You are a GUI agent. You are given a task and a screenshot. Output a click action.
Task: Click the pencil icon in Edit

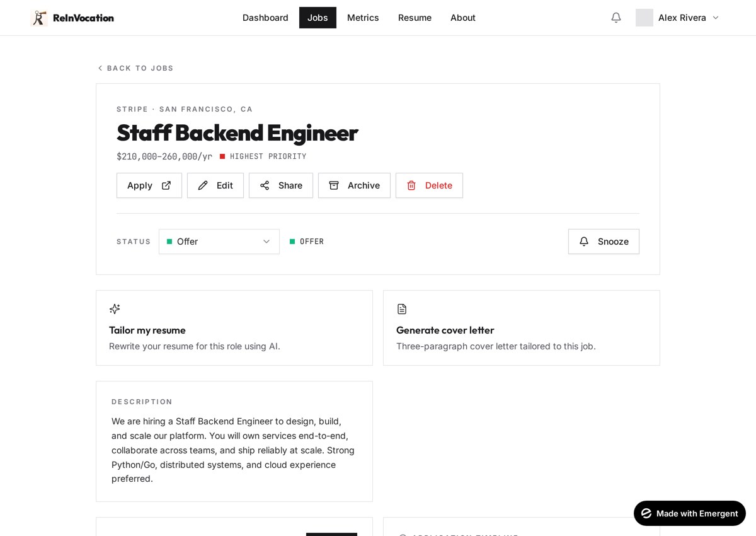pos(203,185)
